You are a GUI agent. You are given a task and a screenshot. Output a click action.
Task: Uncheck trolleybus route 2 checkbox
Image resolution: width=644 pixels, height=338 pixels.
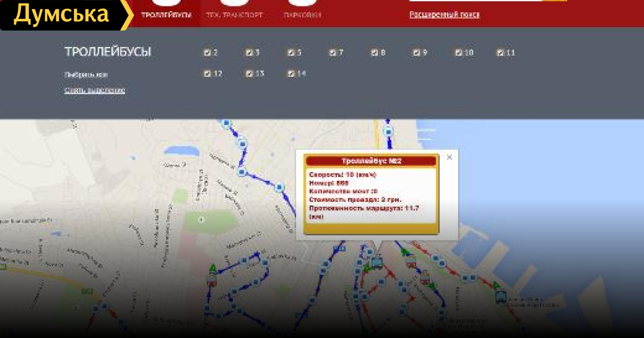pyautogui.click(x=207, y=53)
